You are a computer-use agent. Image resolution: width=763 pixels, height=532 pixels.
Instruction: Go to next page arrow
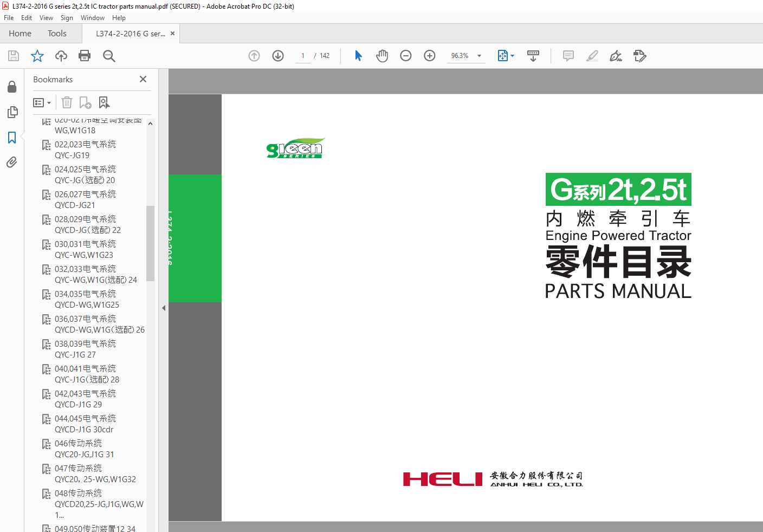[x=278, y=56]
